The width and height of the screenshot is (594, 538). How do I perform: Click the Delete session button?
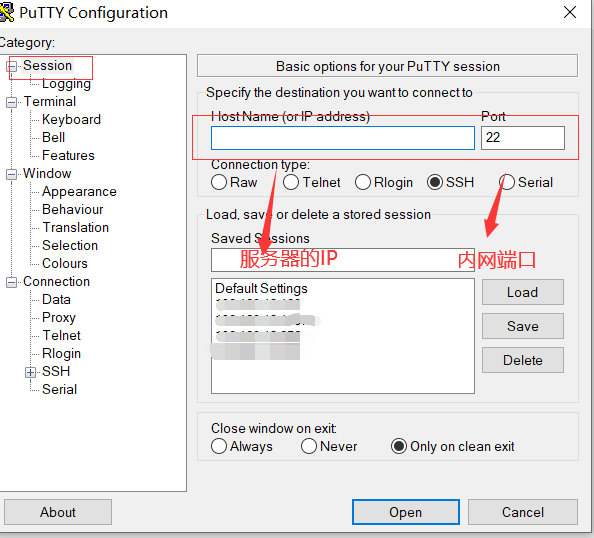click(523, 360)
